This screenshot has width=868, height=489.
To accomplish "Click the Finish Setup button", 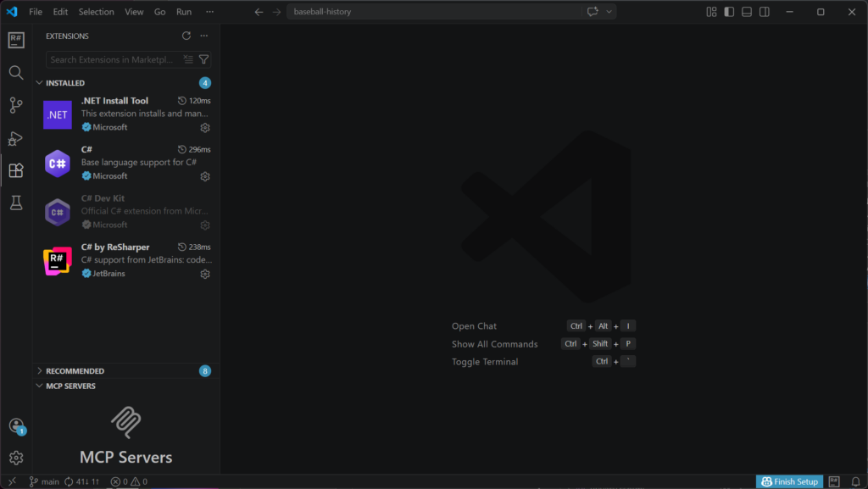I will 789,481.
